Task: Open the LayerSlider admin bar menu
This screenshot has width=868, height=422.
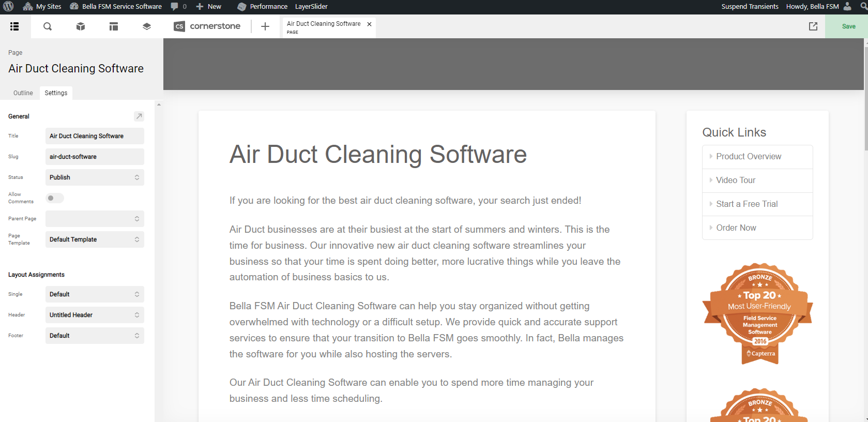Action: (x=311, y=6)
